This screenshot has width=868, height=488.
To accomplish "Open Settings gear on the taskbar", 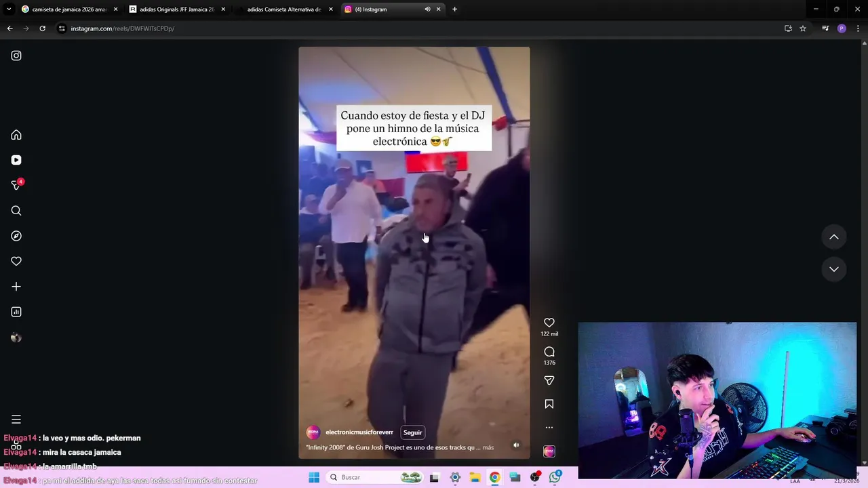I will (455, 477).
